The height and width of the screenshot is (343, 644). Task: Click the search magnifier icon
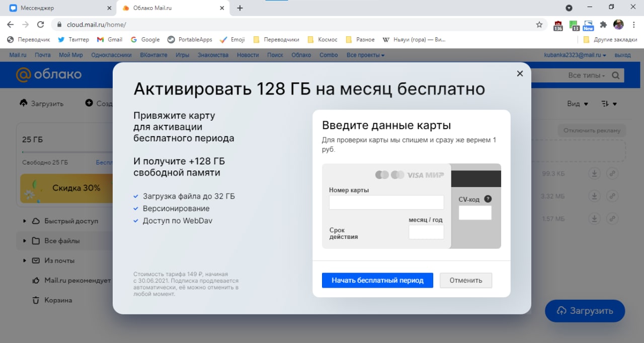click(615, 75)
